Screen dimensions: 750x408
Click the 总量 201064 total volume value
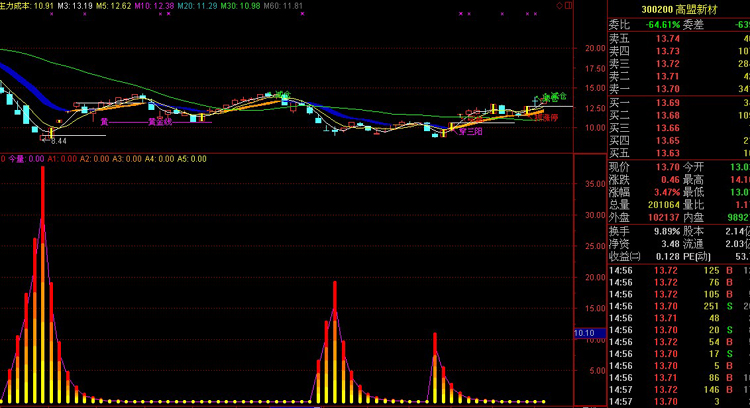664,205
